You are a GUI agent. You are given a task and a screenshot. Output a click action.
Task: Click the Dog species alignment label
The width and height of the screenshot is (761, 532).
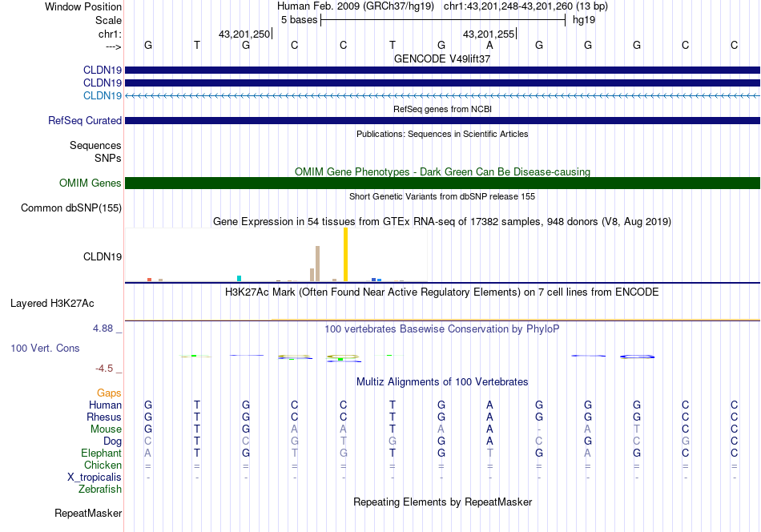tap(113, 441)
